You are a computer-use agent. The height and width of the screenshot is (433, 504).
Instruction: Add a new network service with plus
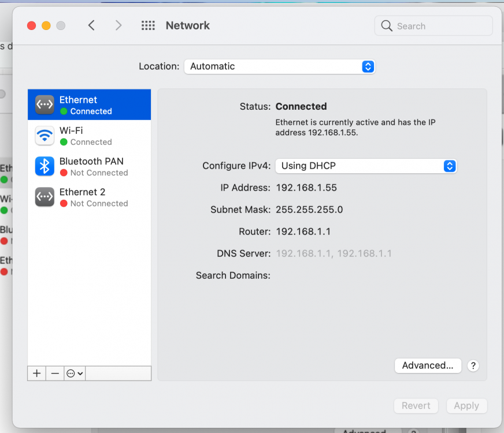(x=36, y=374)
